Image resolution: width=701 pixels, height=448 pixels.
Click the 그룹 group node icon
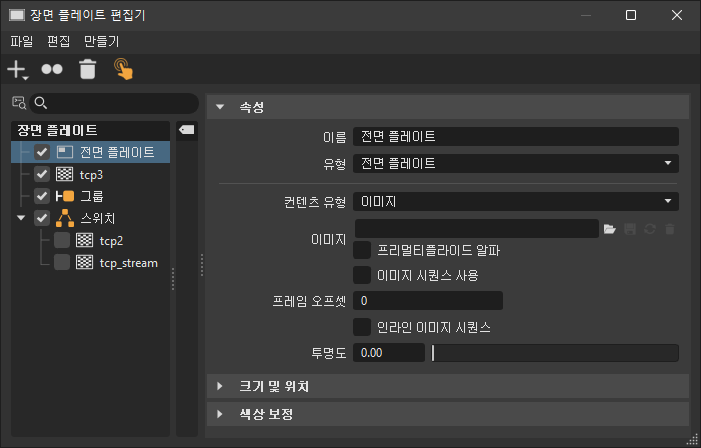coord(65,196)
